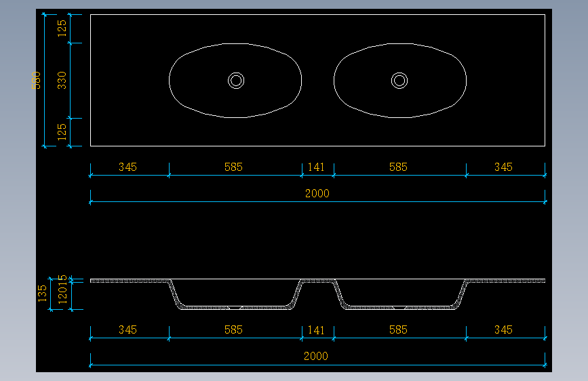588x381 pixels.
Task: Pick the 15 slab thickness dimension in section
Action: [62, 281]
